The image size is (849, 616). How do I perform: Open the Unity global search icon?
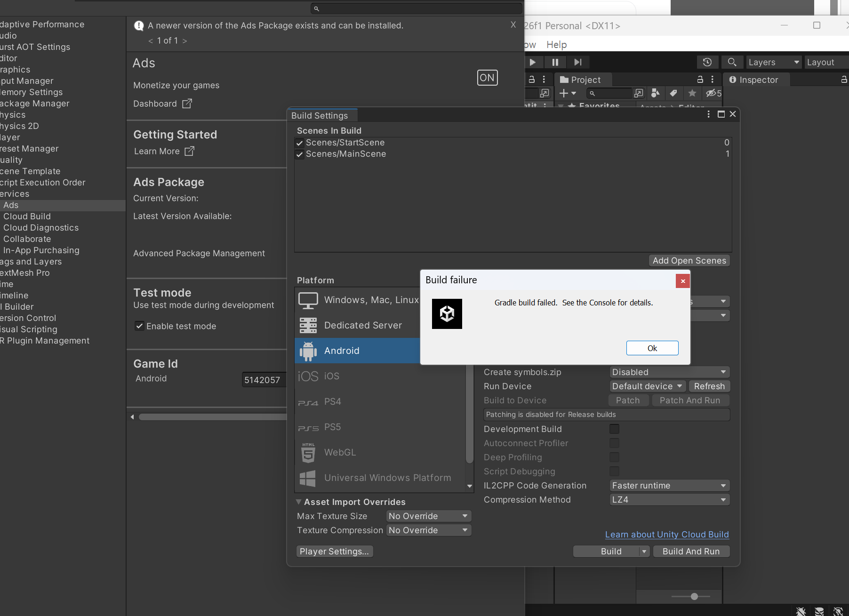732,62
